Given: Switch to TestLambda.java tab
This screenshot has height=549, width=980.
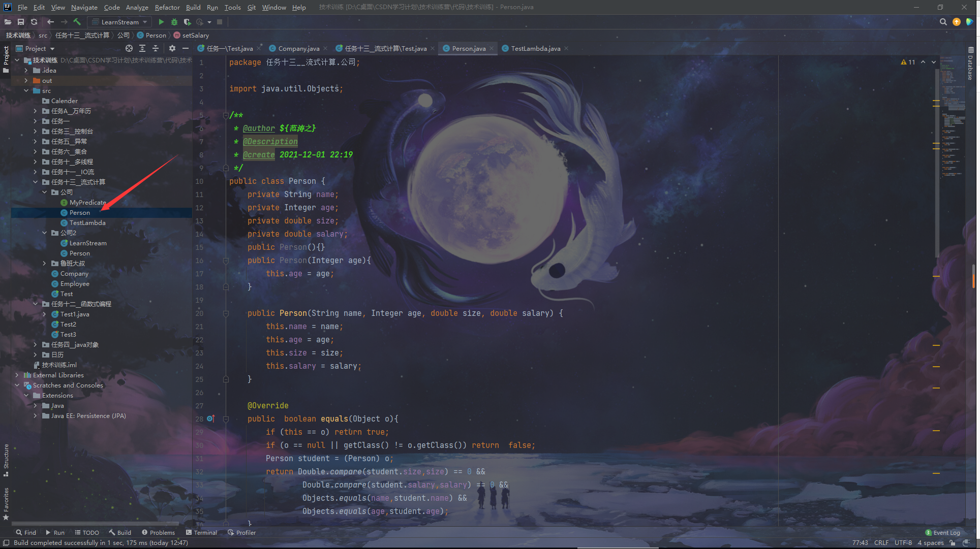Looking at the screenshot, I should pos(535,48).
